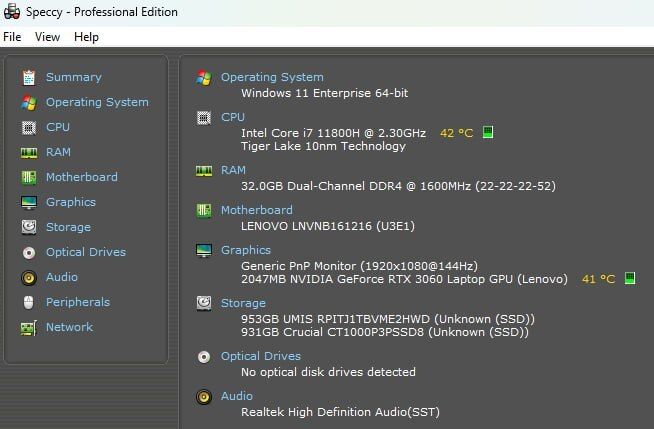This screenshot has width=654, height=429.
Task: Click the Intel Core i7 11800H text
Action: pyautogui.click(x=333, y=133)
